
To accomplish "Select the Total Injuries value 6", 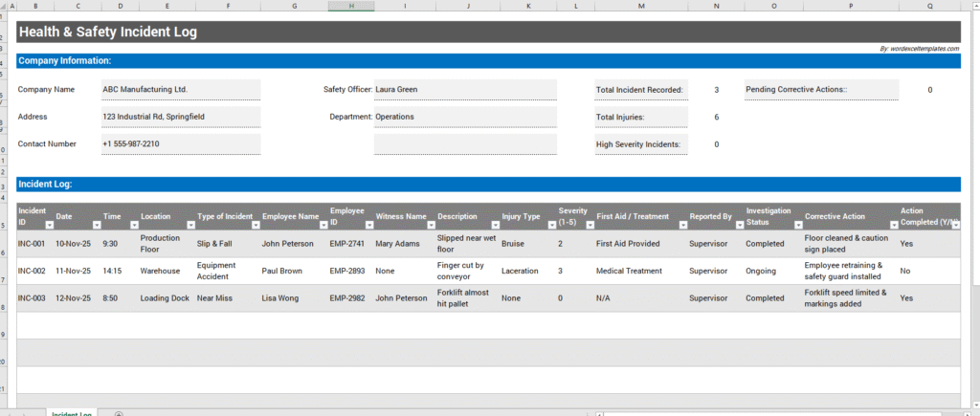I will pos(716,117).
